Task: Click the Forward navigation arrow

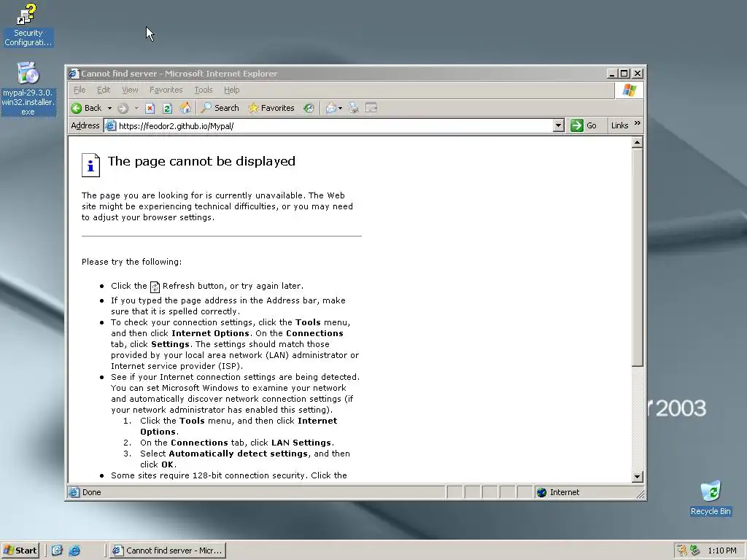Action: (x=123, y=108)
